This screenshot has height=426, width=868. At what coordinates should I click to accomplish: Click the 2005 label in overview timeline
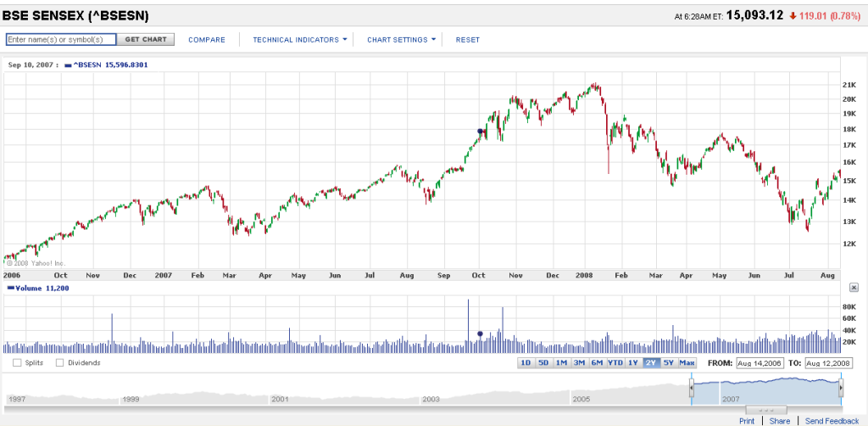coord(581,399)
